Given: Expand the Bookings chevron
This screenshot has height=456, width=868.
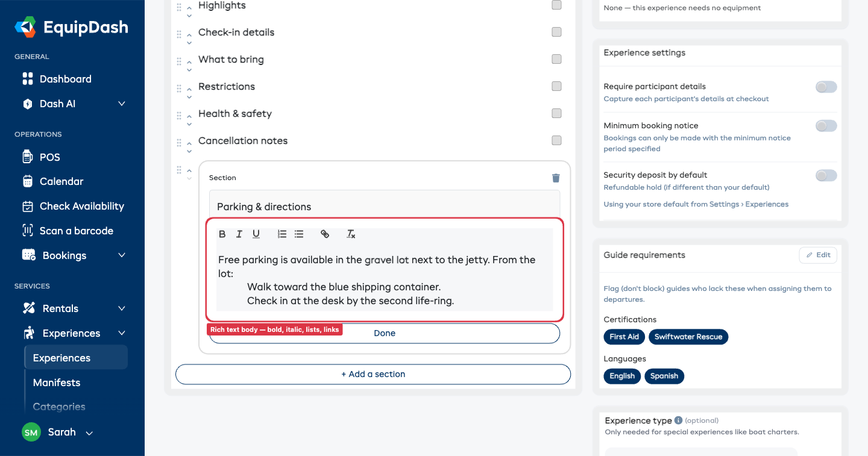Looking at the screenshot, I should (122, 255).
